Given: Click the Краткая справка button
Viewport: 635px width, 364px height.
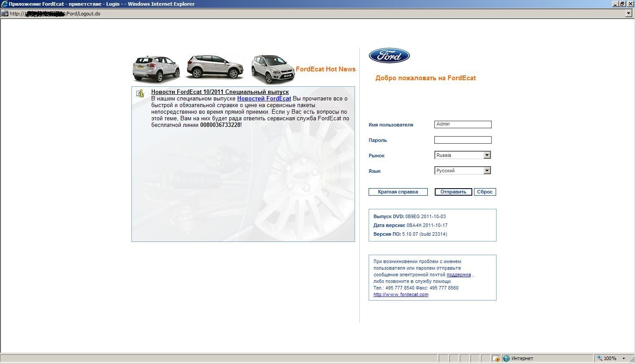Looking at the screenshot, I should (398, 192).
